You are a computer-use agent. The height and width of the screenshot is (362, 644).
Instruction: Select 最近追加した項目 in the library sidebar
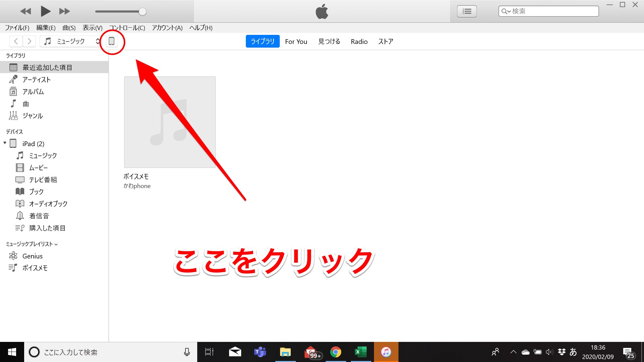coord(54,67)
